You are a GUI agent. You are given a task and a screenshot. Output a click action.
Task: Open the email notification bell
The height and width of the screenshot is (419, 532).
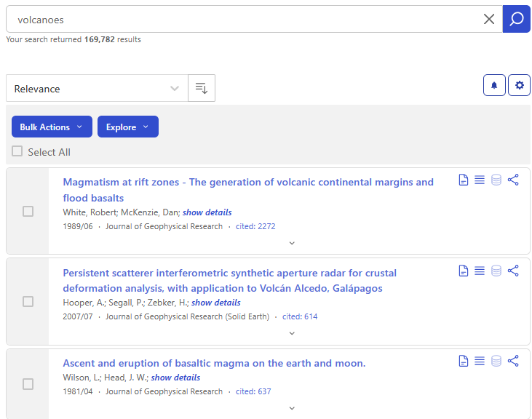coord(494,85)
